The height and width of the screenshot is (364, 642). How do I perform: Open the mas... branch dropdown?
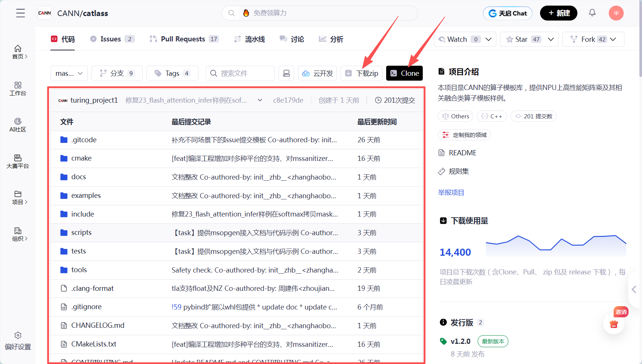[69, 73]
